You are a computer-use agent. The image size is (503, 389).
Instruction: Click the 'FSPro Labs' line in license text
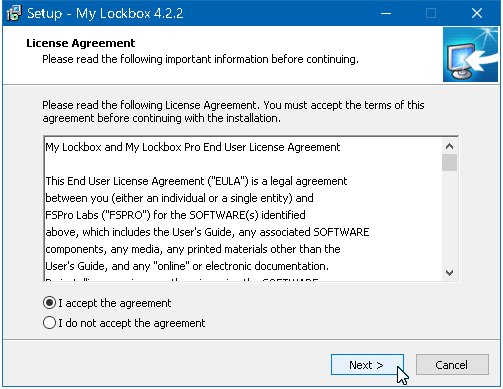pyautogui.click(x=175, y=215)
